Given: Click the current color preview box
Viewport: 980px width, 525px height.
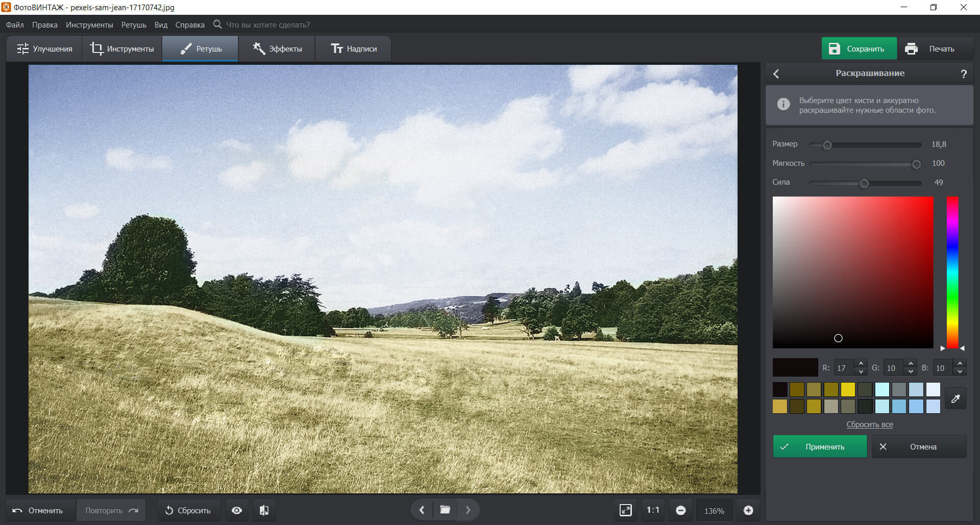Looking at the screenshot, I should click(795, 367).
